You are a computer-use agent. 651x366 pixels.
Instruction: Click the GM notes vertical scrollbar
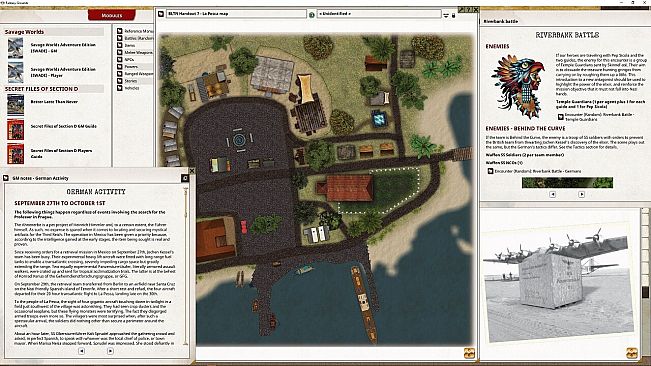tap(185, 266)
